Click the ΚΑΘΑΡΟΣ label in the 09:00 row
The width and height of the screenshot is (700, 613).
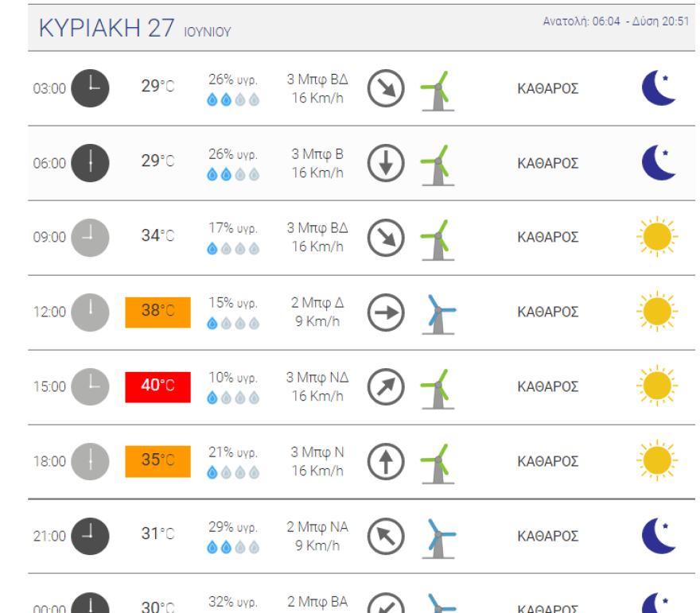pos(547,237)
